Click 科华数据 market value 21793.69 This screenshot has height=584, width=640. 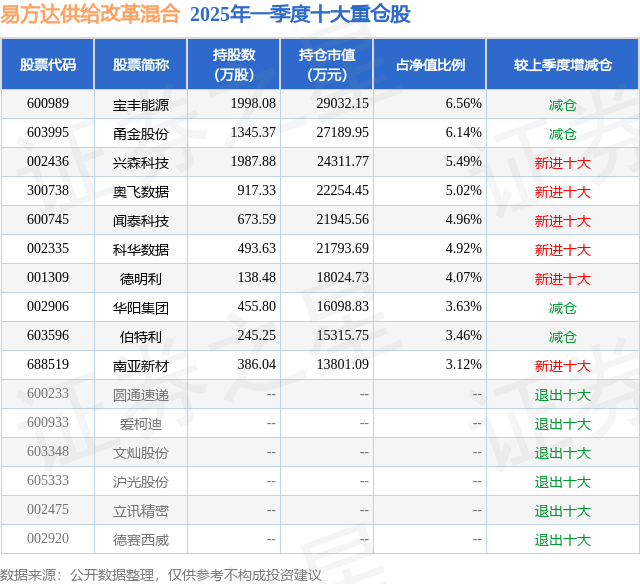pos(342,248)
